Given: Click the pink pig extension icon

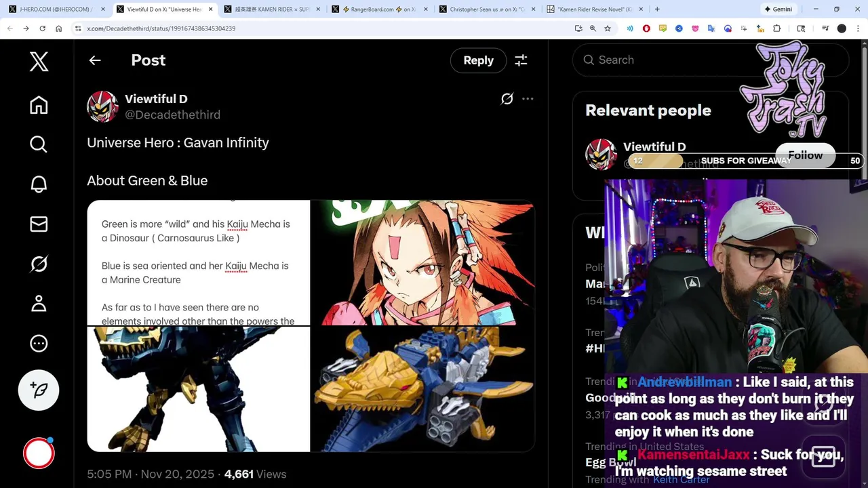Looking at the screenshot, I should (695, 28).
